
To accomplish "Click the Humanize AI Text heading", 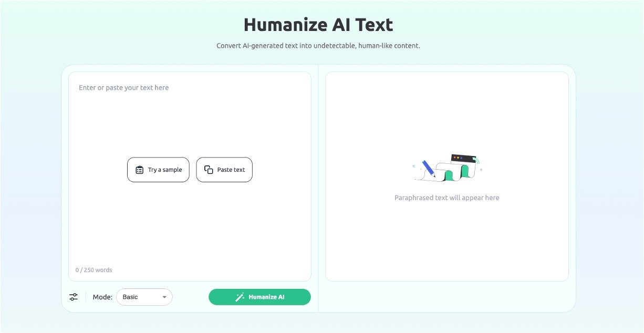I will 318,24.
